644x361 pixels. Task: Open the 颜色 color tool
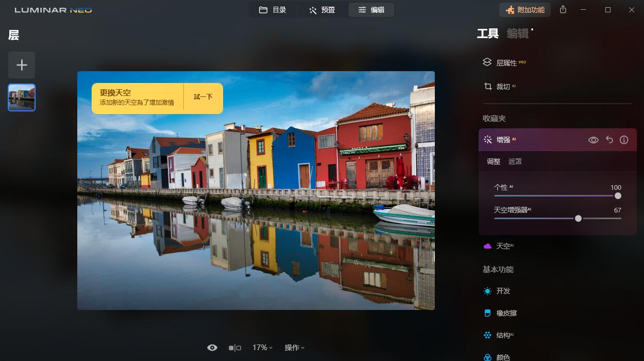pyautogui.click(x=504, y=356)
